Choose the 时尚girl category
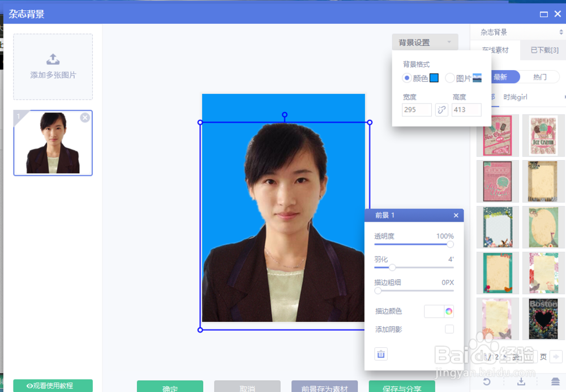The width and height of the screenshot is (566, 392). coord(515,97)
